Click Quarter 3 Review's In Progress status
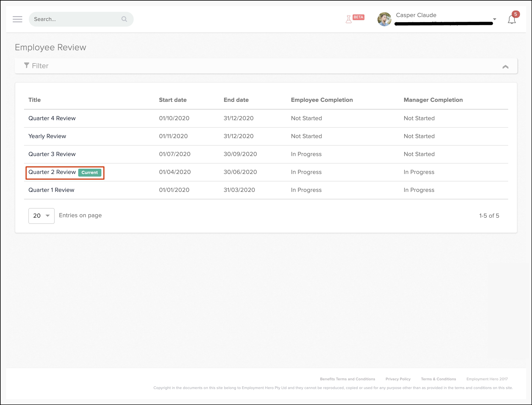 pos(306,154)
